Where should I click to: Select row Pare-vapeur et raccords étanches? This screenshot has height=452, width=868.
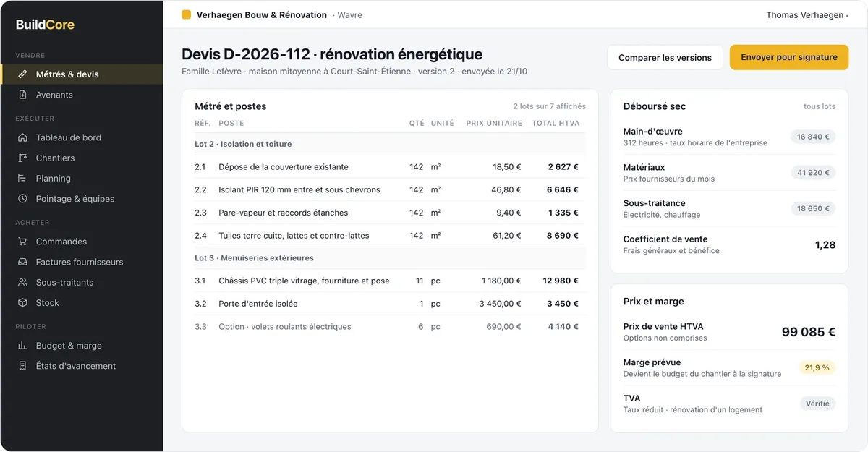[x=390, y=213]
